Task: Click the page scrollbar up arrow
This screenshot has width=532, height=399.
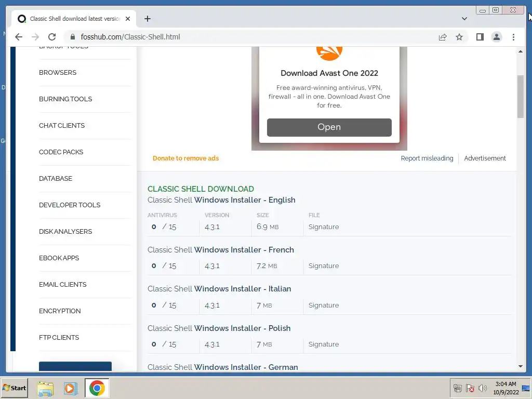Action: 521,51
